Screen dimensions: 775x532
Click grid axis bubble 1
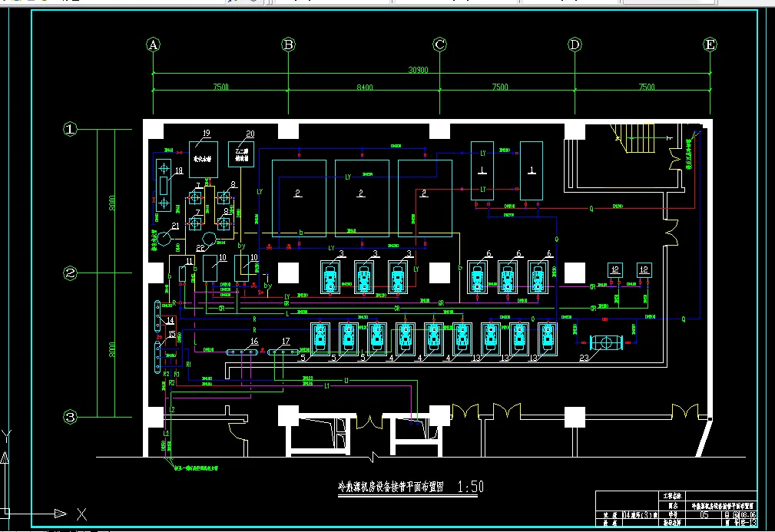[70, 129]
